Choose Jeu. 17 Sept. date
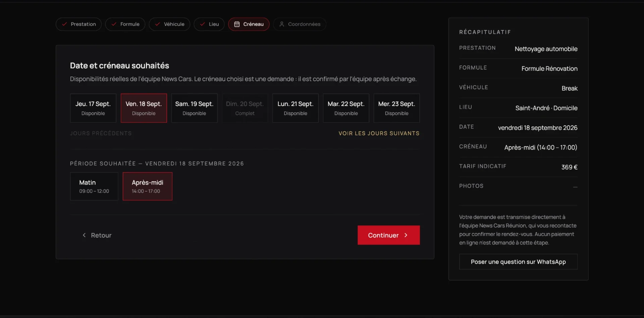 [x=93, y=108]
